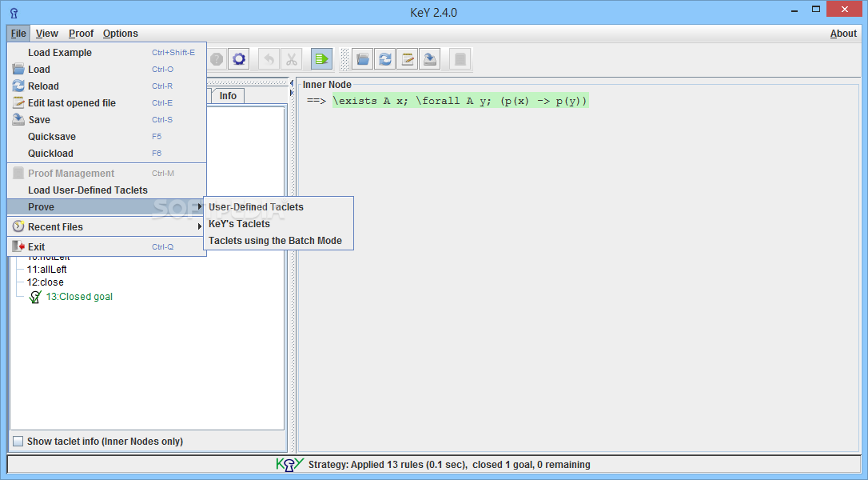The height and width of the screenshot is (480, 868).
Task: Click Proof Management menu entry
Action: 107,174
